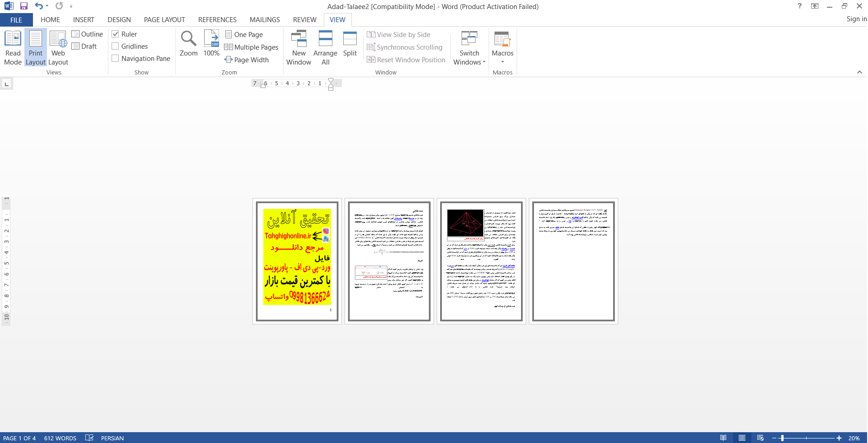Click the zoom slider handle
This screenshot has height=443, width=868.
(782, 438)
